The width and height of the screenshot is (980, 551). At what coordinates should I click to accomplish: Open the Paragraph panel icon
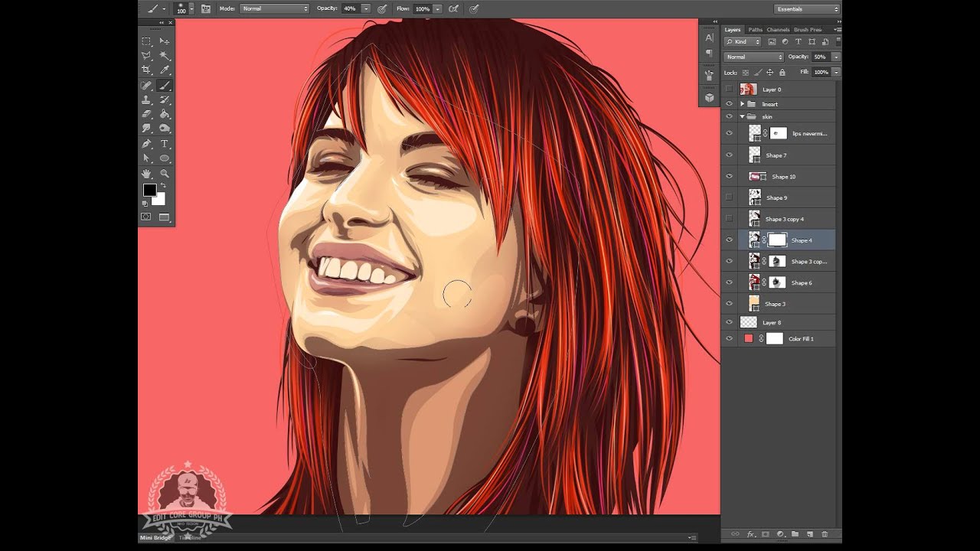point(709,53)
